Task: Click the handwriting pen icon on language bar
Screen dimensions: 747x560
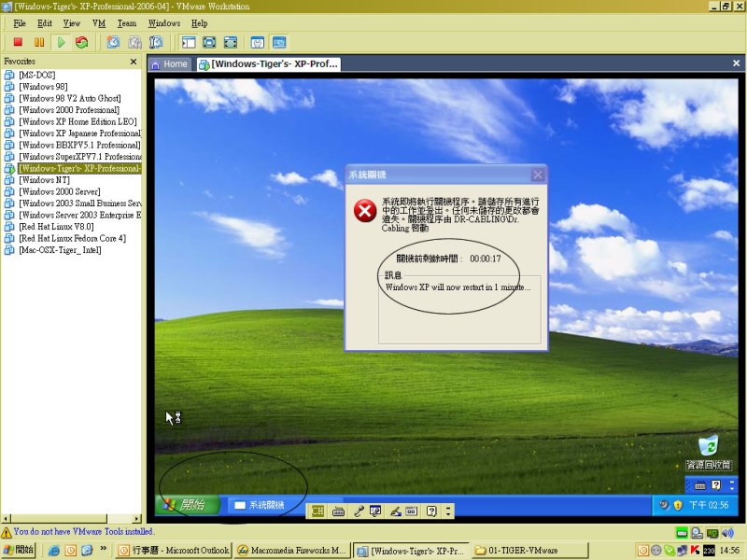Action: click(x=395, y=511)
